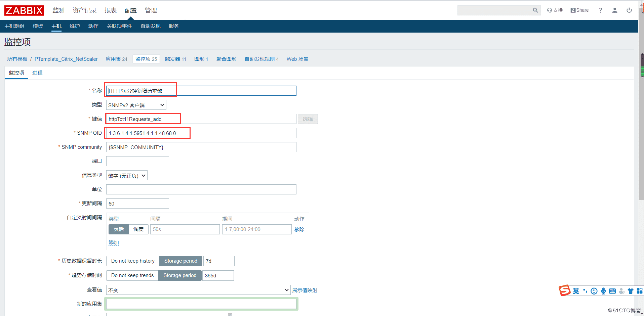The width and height of the screenshot is (644, 316).
Task: Click the Zabbix Share icon
Action: point(579,10)
